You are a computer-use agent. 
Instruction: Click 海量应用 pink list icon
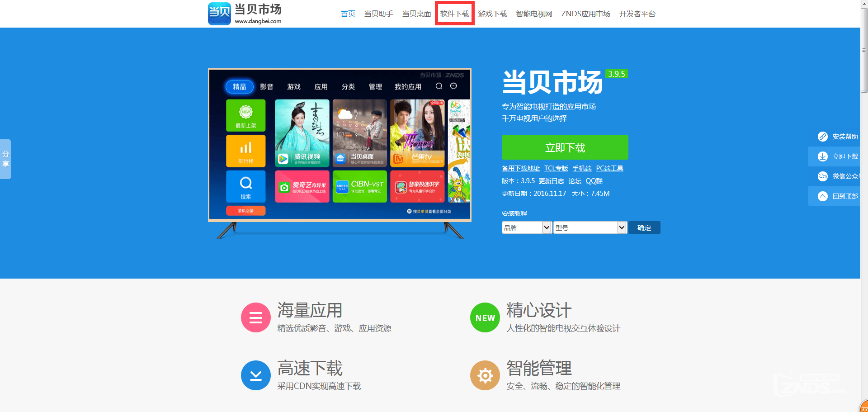pos(256,317)
